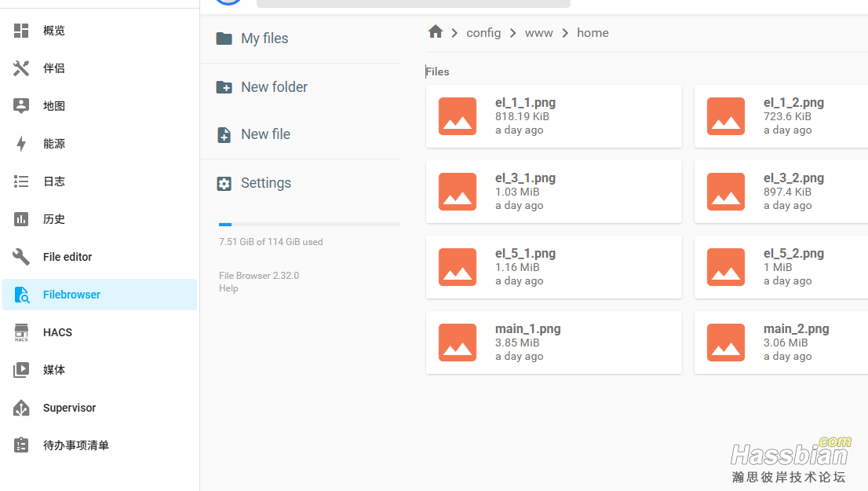Click the 伴侣 tools icon in sidebar
Screen dimensions: 868x491
21,68
